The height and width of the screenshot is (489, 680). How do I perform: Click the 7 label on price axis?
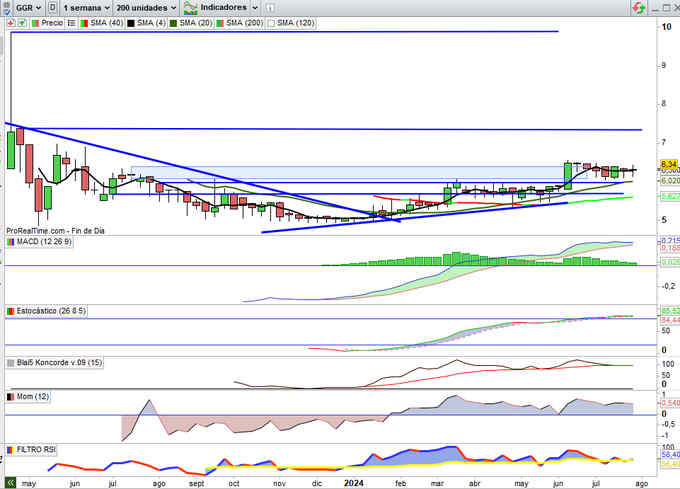click(664, 142)
